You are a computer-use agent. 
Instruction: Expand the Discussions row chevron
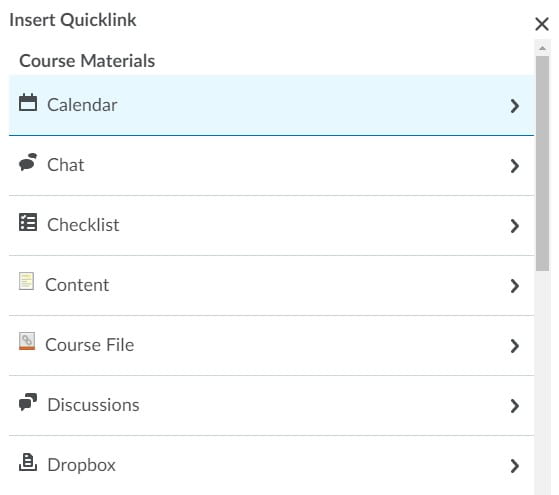click(514, 405)
